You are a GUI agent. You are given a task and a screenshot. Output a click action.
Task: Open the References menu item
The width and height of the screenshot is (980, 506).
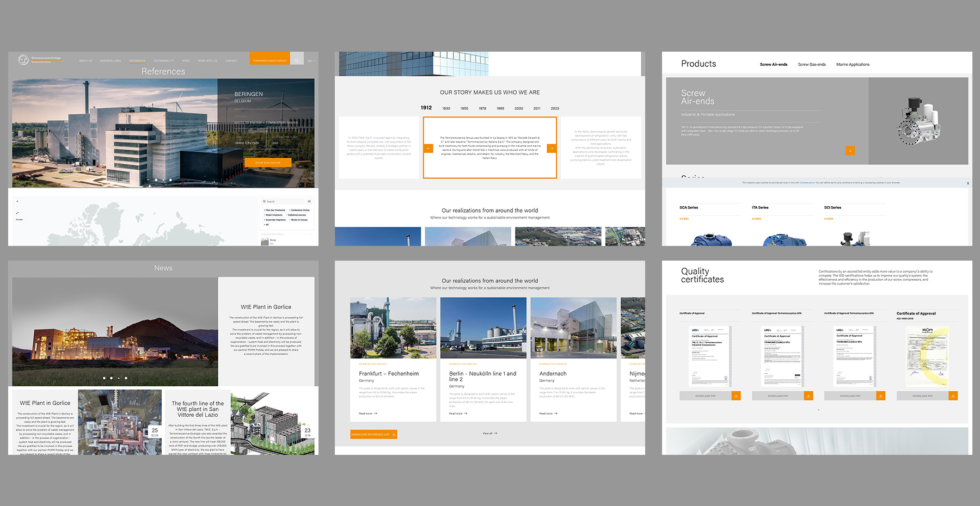137,61
